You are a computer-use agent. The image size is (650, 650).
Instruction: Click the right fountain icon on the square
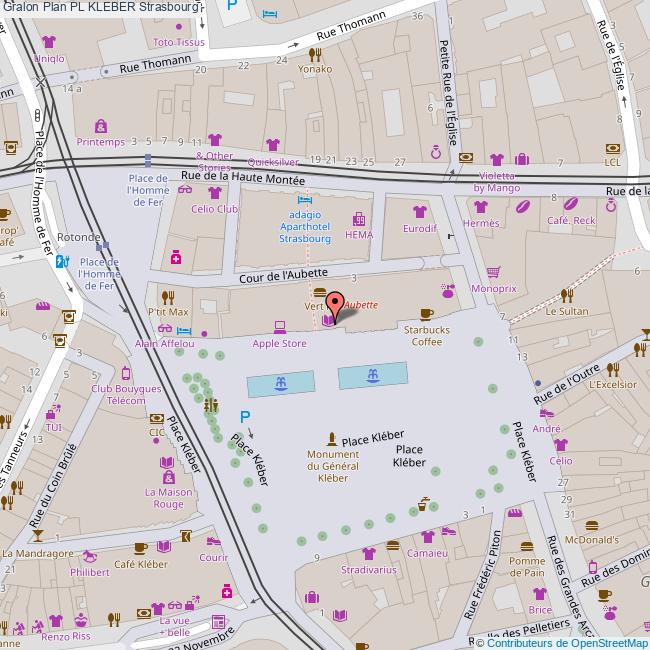point(372,375)
